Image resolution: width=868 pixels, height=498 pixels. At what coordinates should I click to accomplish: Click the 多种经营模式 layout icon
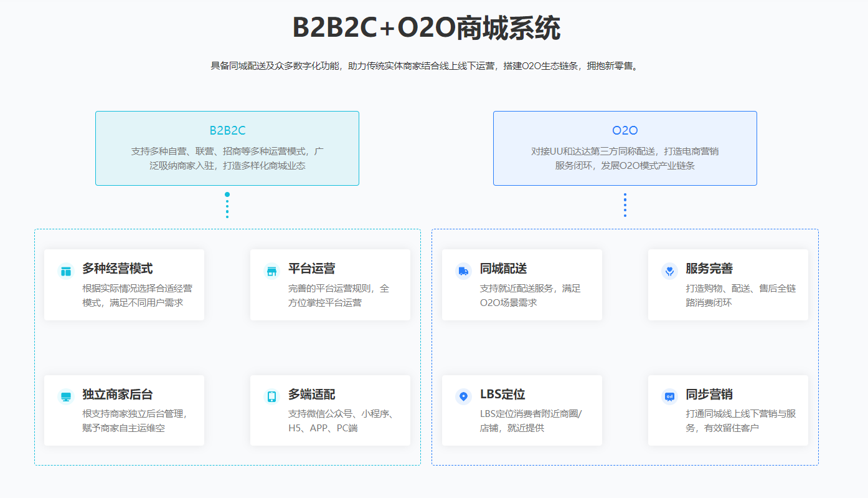click(x=65, y=271)
